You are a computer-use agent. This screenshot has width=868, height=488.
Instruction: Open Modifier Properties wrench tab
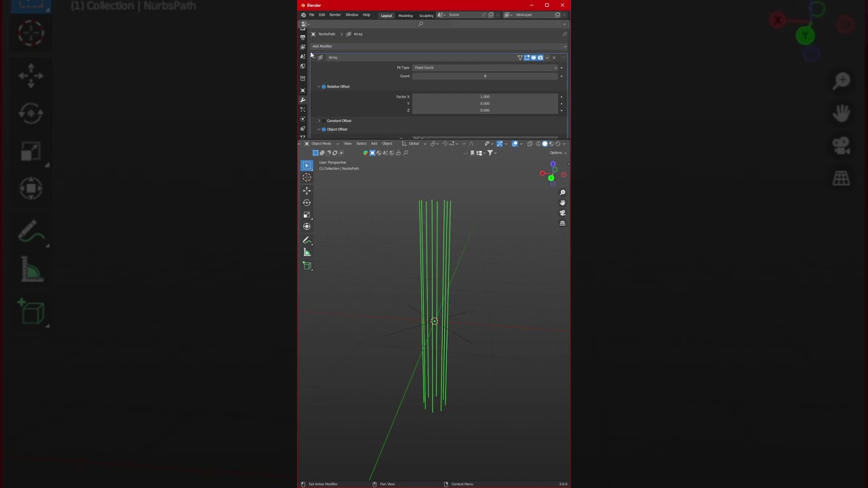pos(302,100)
